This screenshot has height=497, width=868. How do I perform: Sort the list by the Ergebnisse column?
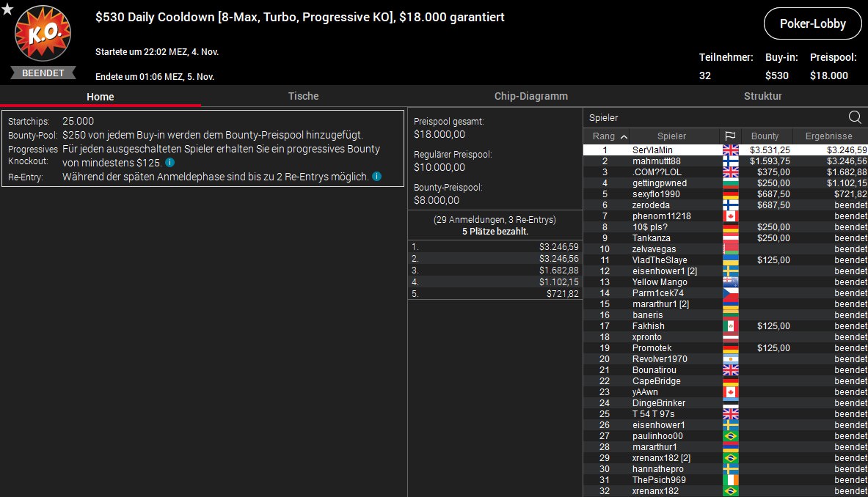(x=828, y=136)
